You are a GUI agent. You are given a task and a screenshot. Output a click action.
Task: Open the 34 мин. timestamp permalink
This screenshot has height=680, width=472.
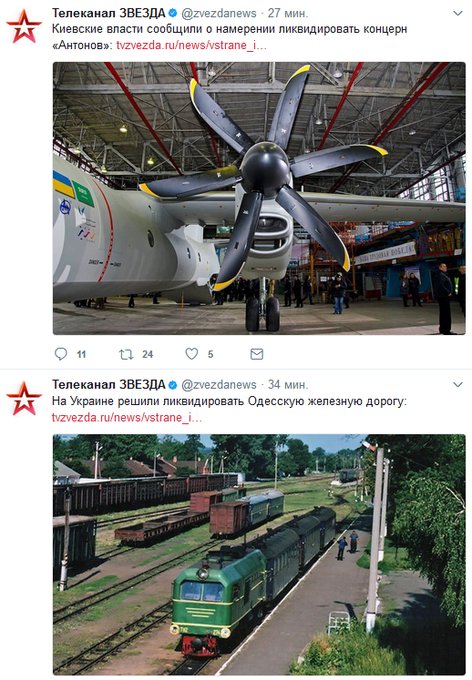[x=288, y=385]
